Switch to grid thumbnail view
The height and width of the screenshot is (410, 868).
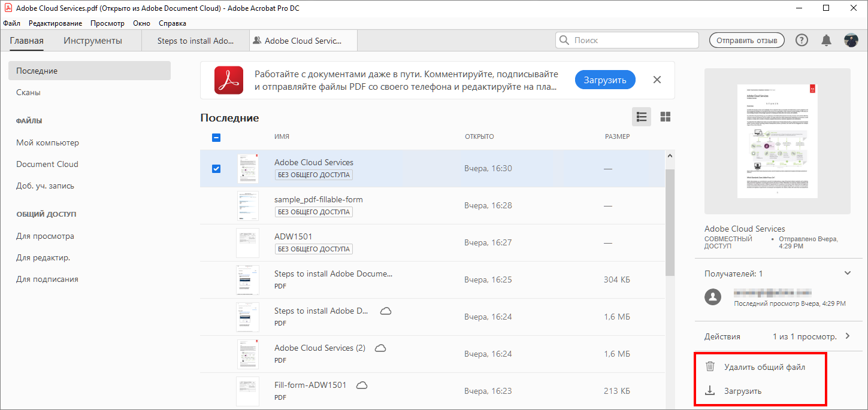(x=665, y=117)
